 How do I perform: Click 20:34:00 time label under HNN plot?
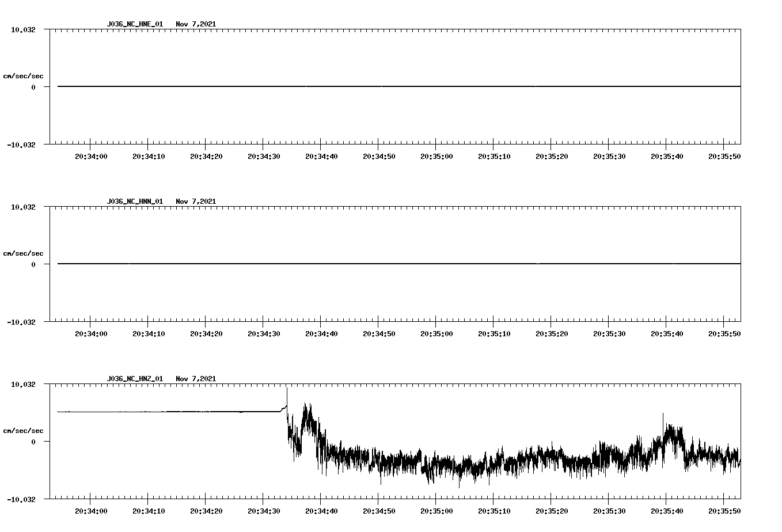click(x=91, y=334)
